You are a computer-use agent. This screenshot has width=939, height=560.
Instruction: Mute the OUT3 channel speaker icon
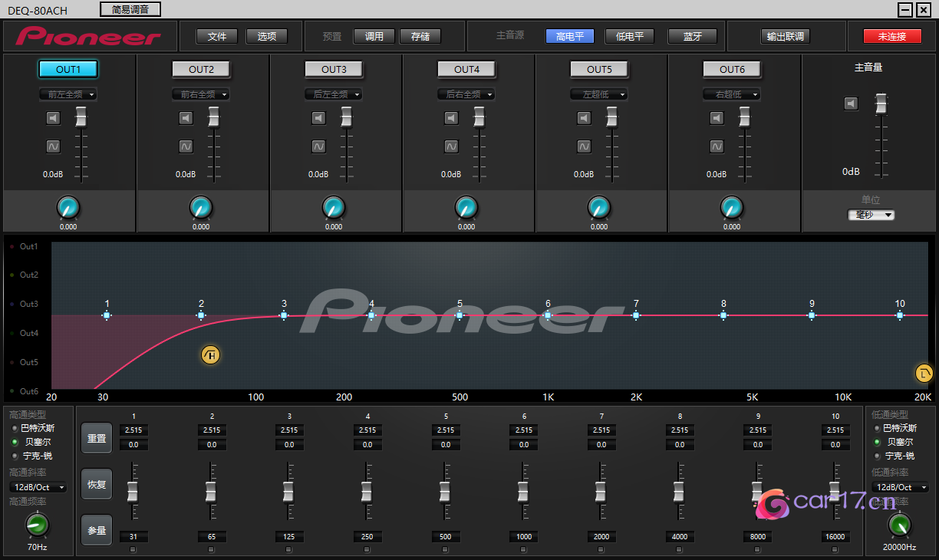tap(318, 118)
